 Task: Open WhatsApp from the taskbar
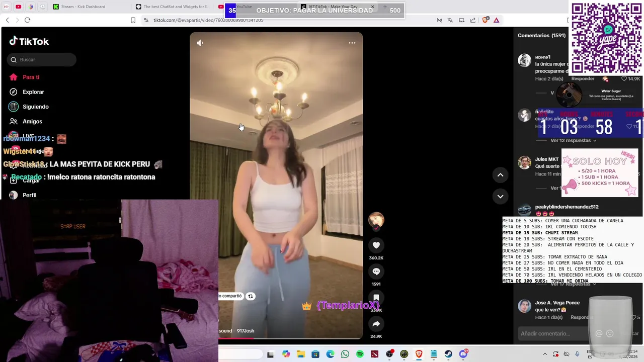click(x=345, y=354)
